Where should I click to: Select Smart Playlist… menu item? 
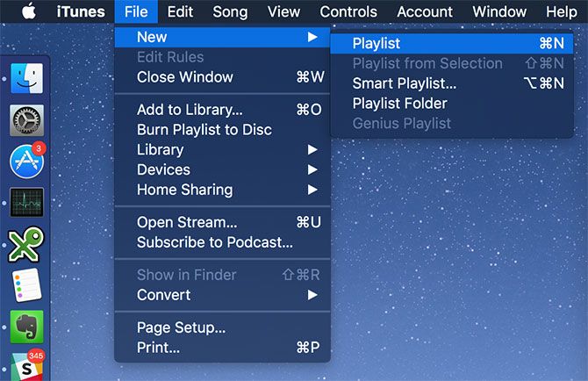[x=404, y=83]
